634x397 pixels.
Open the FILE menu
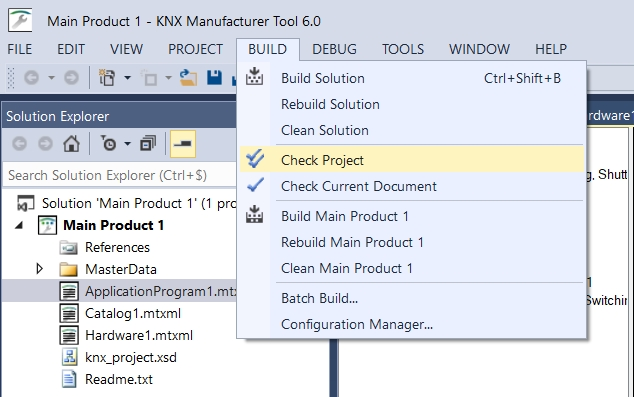[19, 49]
